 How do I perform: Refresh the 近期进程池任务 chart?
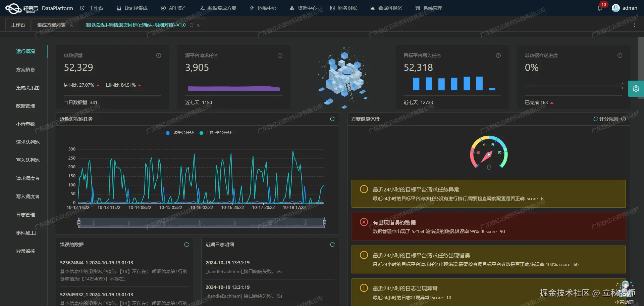pyautogui.click(x=332, y=119)
